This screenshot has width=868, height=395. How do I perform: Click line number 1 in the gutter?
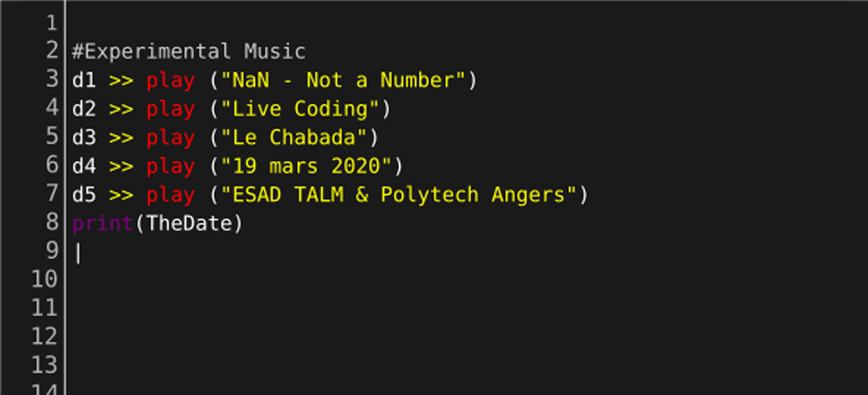[x=51, y=22]
